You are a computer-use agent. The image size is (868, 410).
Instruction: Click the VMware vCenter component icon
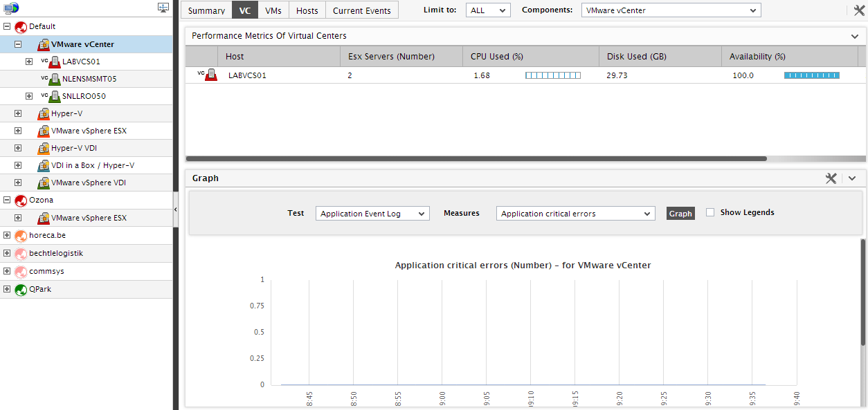coord(43,44)
